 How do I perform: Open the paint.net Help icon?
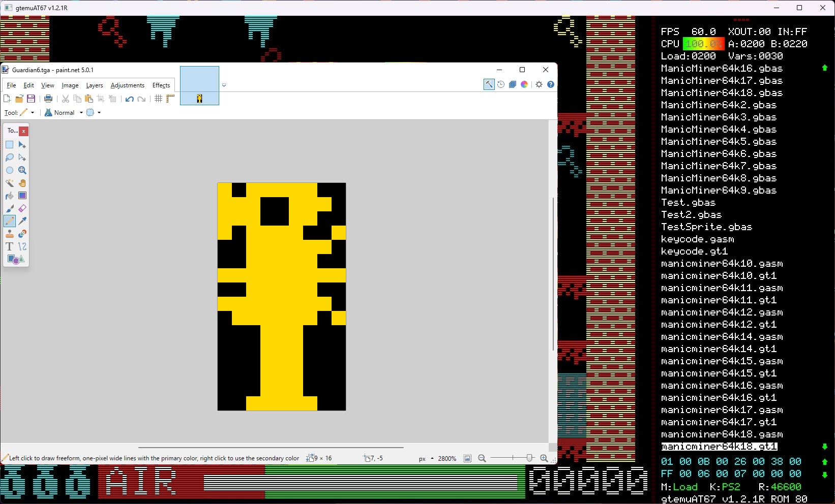point(551,84)
